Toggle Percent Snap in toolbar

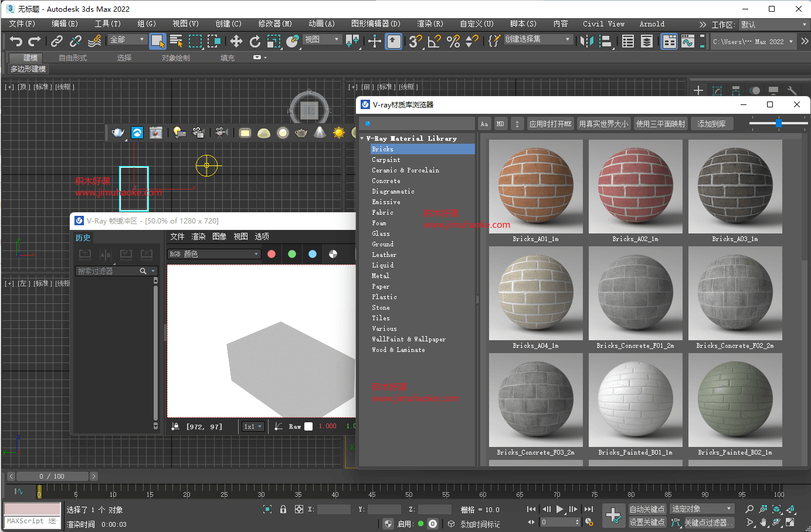click(453, 41)
